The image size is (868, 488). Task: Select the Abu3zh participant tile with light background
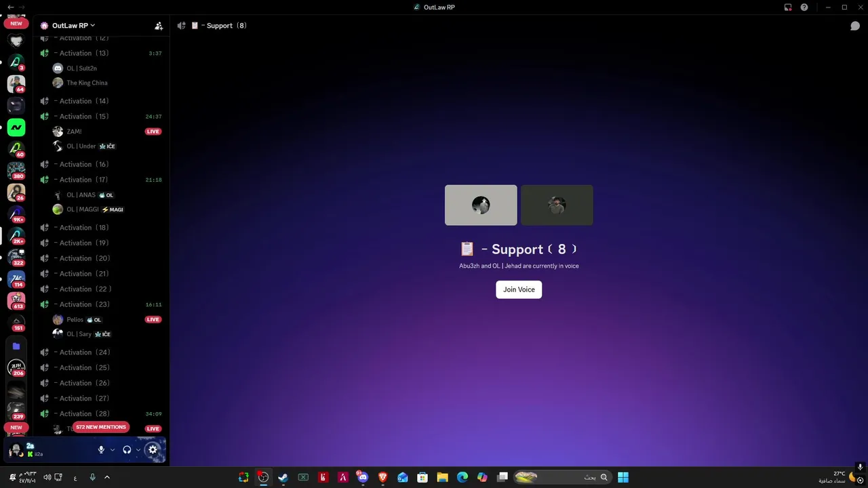pos(481,205)
